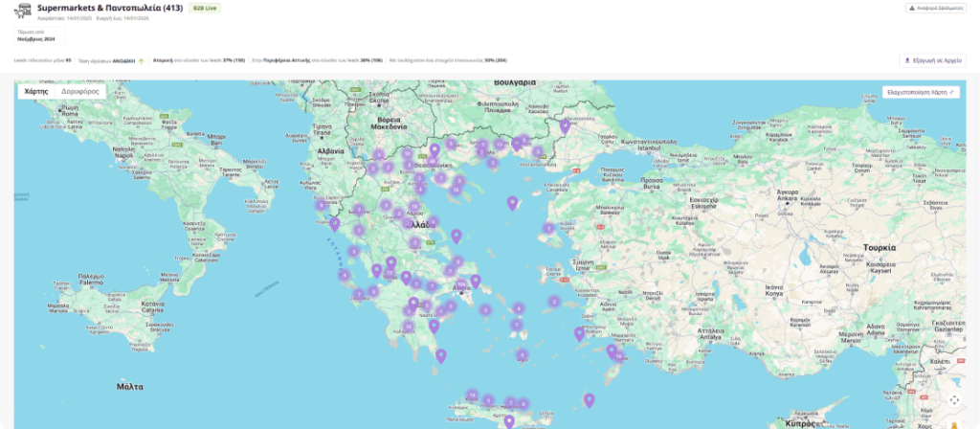
Task: Click the map pin on Karpathos island
Action: click(x=589, y=400)
